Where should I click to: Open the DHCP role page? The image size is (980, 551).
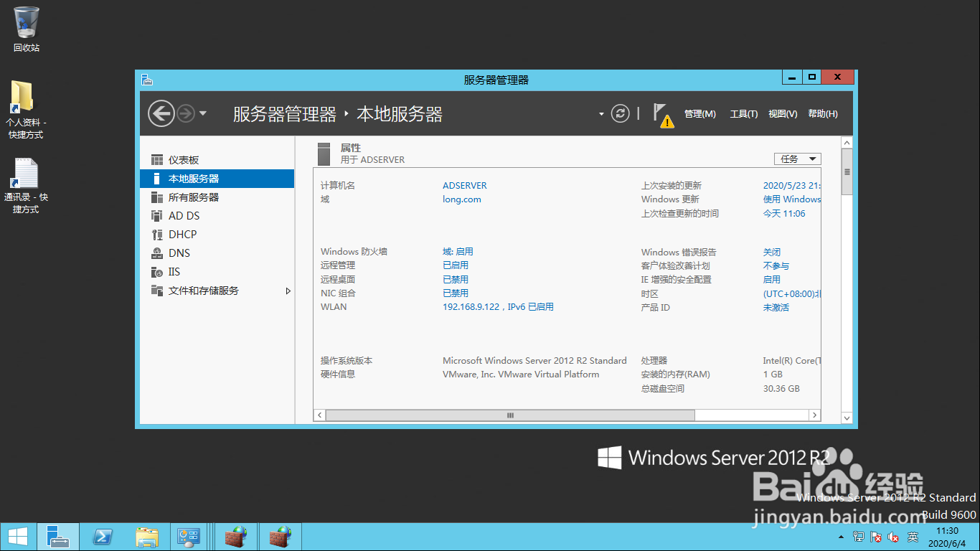point(217,235)
